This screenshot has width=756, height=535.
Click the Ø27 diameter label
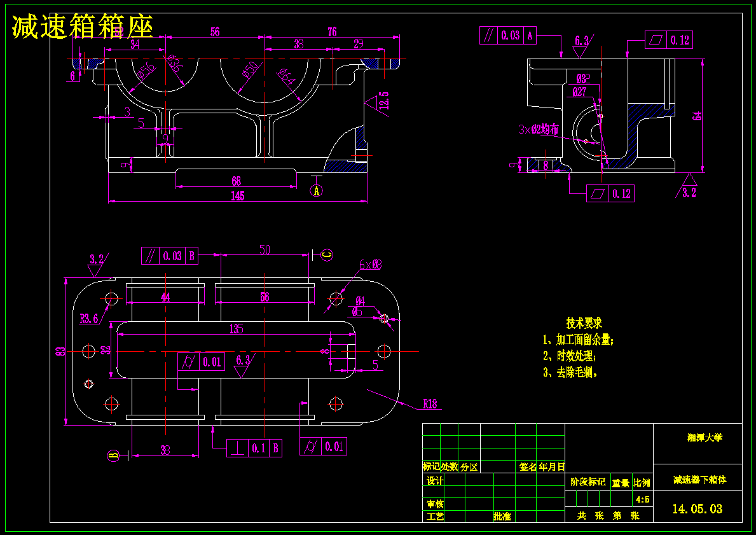click(579, 92)
